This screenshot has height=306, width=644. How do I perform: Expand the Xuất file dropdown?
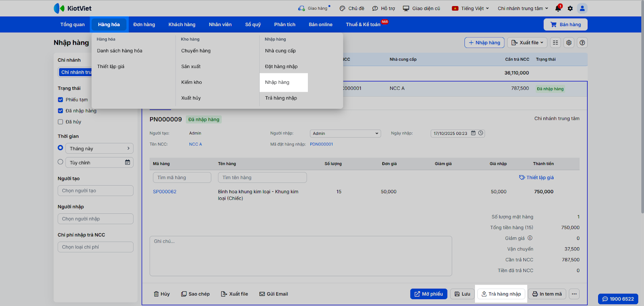pos(527,43)
